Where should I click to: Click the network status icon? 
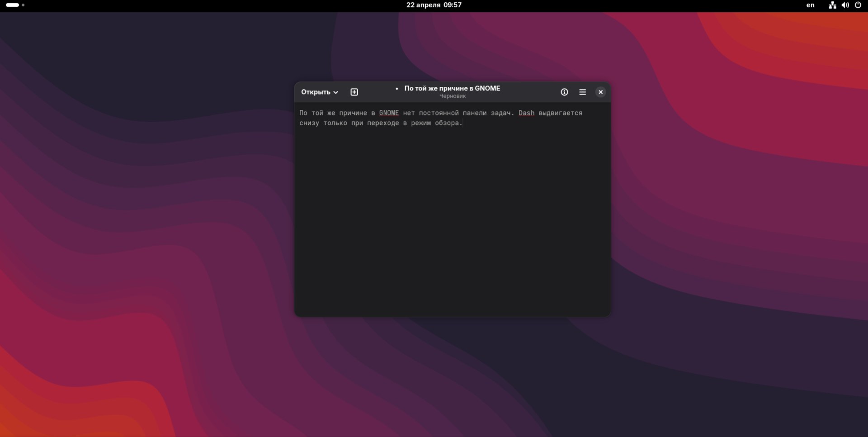832,5
